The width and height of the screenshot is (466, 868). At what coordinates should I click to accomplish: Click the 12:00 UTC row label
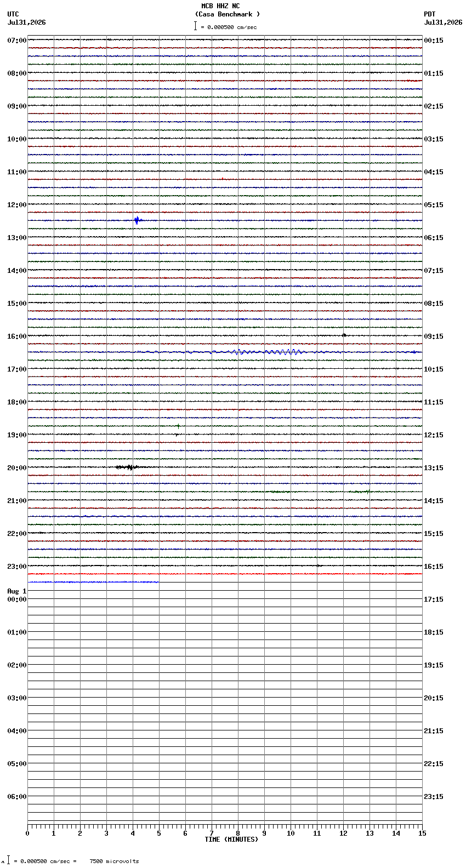click(x=17, y=205)
